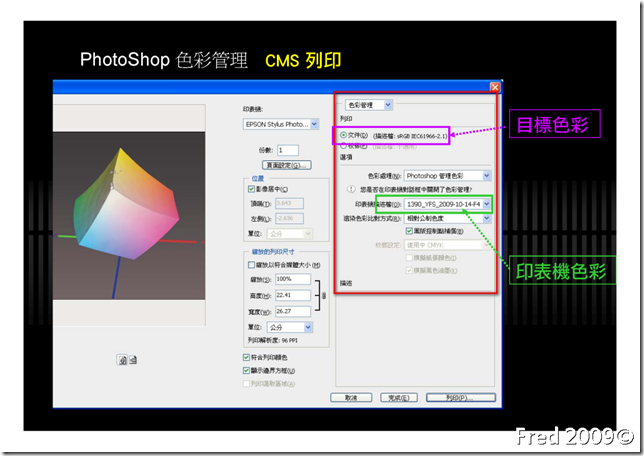644x456 pixels.
Task: Click the landscape orientation icon under preview
Action: [x=133, y=360]
